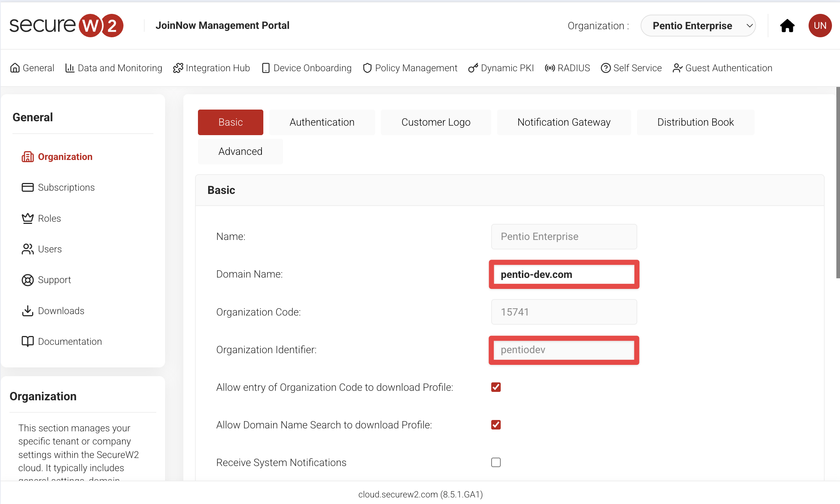This screenshot has height=504, width=840.
Task: Click the Self Service question icon
Action: (x=606, y=68)
